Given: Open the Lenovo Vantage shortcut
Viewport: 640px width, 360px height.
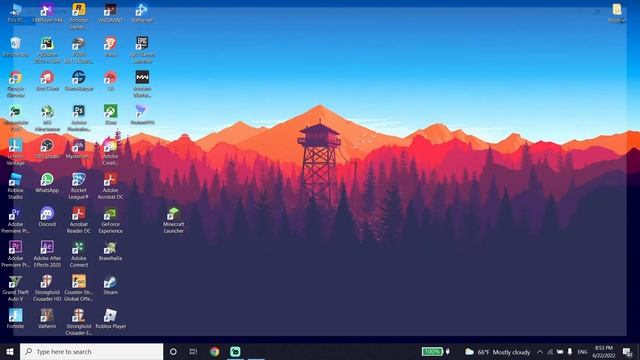Looking at the screenshot, I should [16, 152].
